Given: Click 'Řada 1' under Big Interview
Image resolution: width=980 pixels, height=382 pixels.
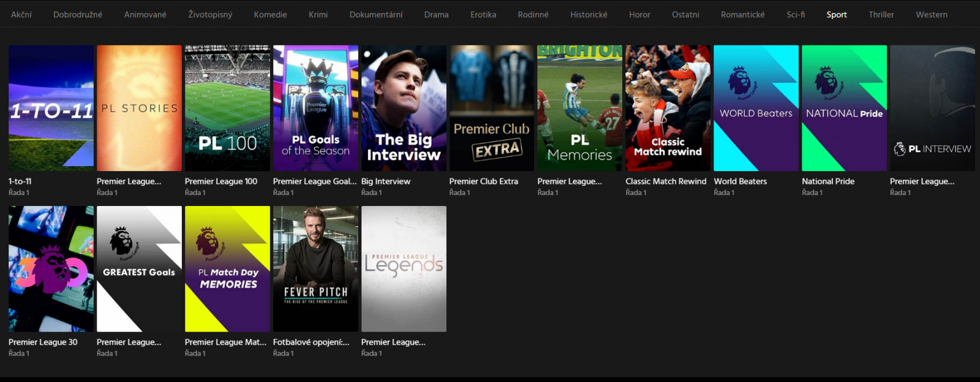Looking at the screenshot, I should 372,193.
